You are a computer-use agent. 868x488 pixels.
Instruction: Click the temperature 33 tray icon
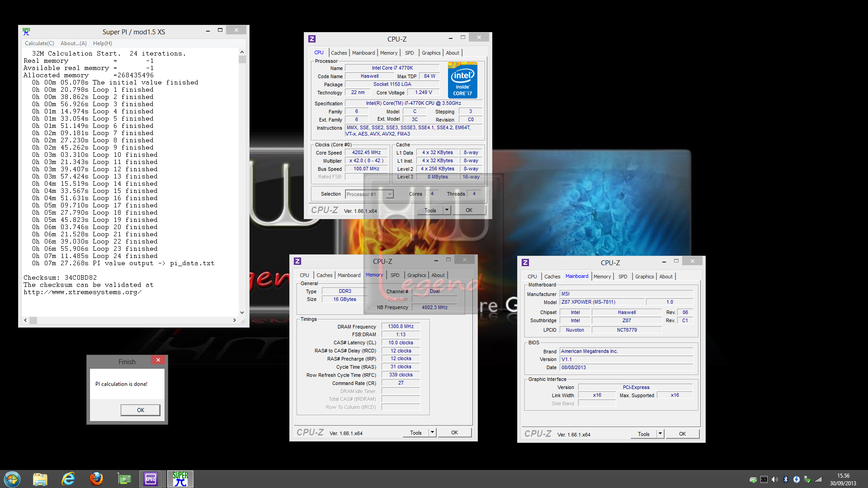[x=764, y=479]
